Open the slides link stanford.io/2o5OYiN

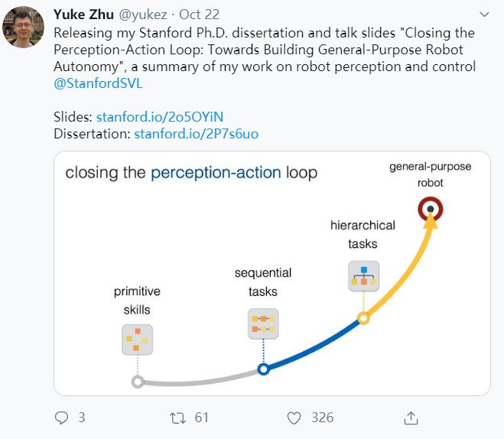point(160,117)
